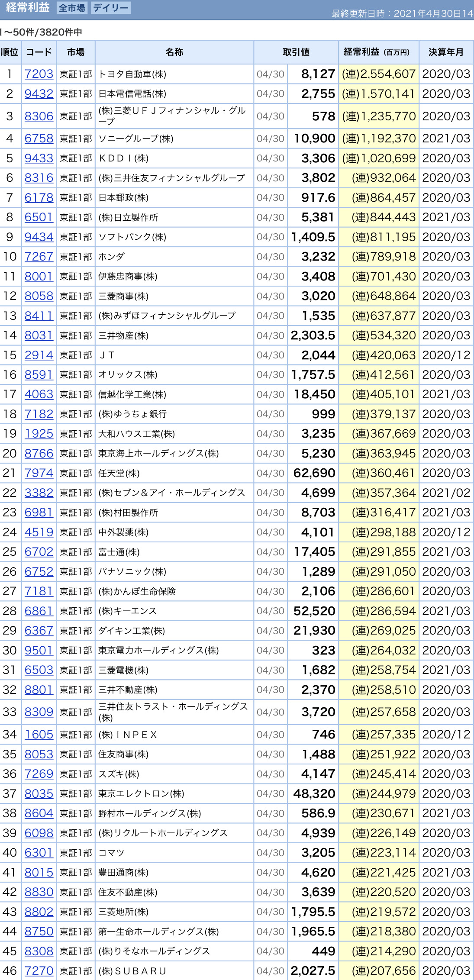
Task: Open stock code link 8591
Action: [39, 375]
